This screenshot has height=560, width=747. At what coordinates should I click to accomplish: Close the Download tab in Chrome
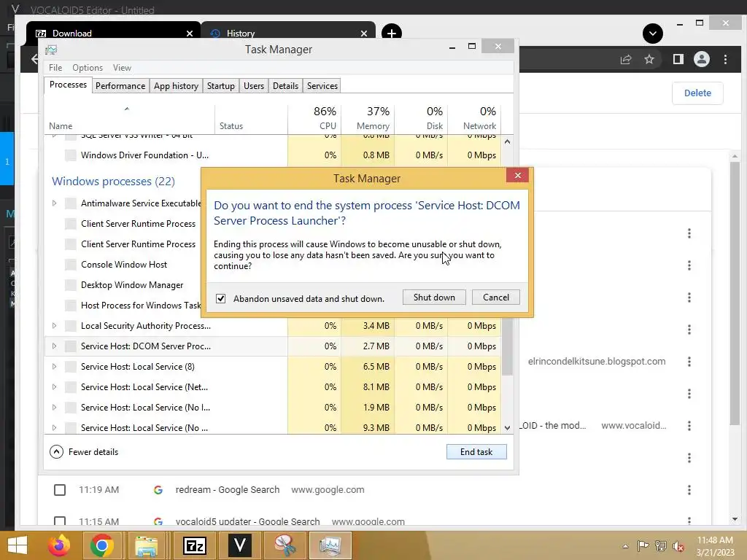190,34
